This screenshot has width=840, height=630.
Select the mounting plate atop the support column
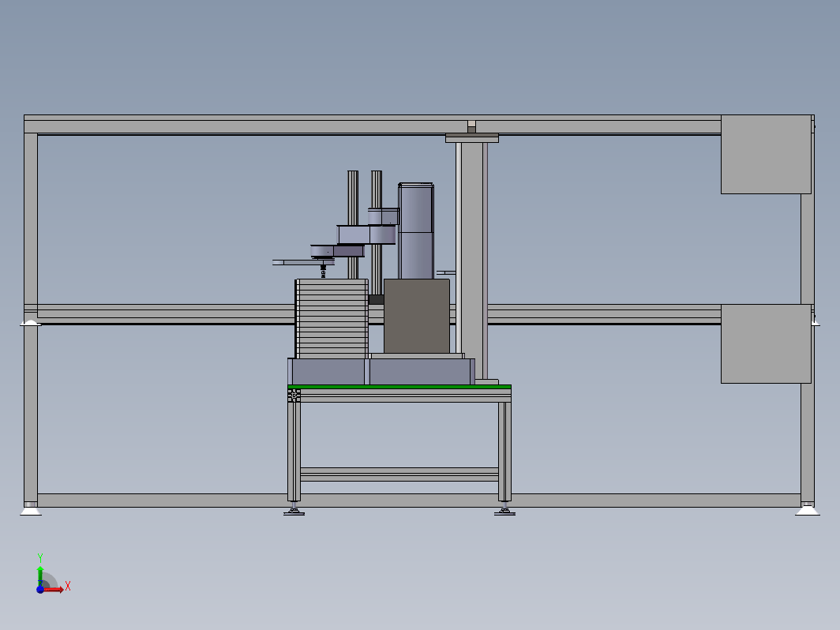472,138
